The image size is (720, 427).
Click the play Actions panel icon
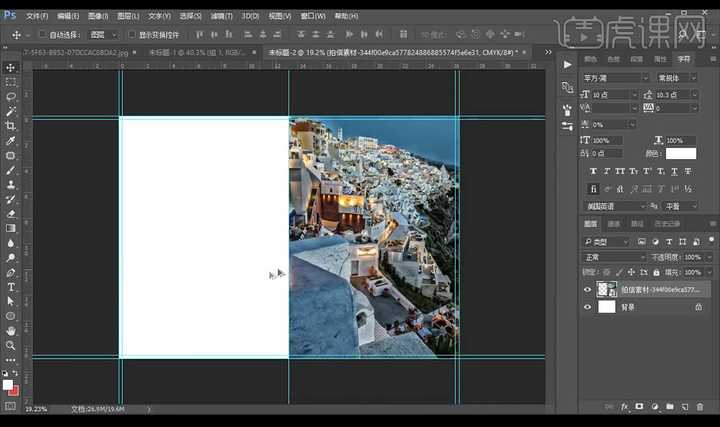568,65
